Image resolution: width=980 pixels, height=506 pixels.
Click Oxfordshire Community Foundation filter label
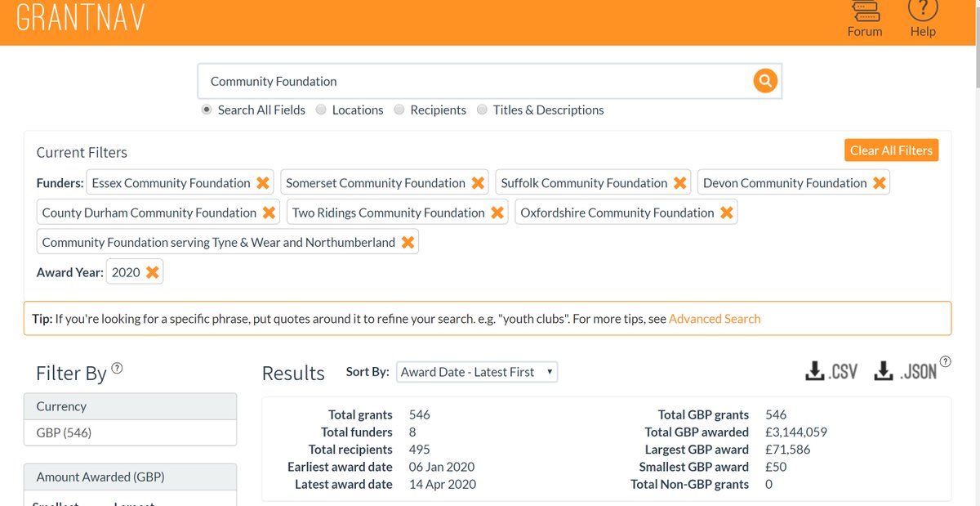(x=617, y=213)
